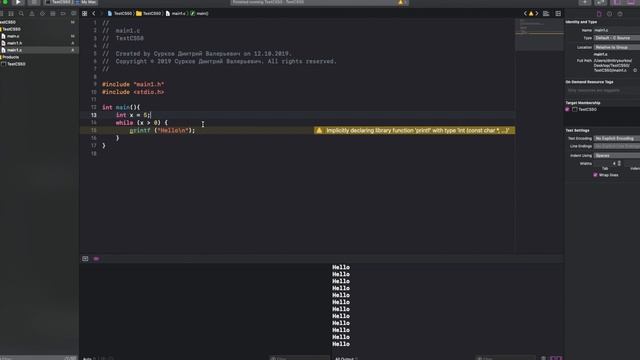Select main.c in the project navigator
The image size is (640, 360).
tap(13, 36)
